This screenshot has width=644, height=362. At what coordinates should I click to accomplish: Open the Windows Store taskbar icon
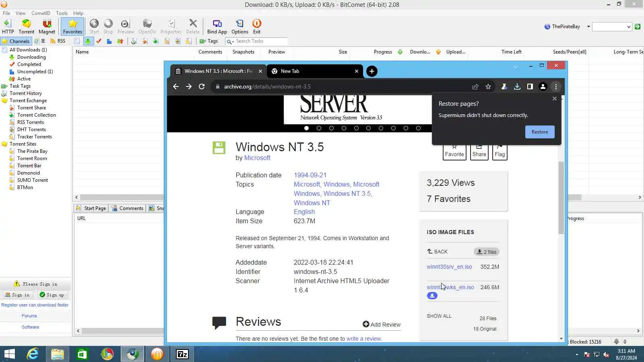click(x=83, y=354)
